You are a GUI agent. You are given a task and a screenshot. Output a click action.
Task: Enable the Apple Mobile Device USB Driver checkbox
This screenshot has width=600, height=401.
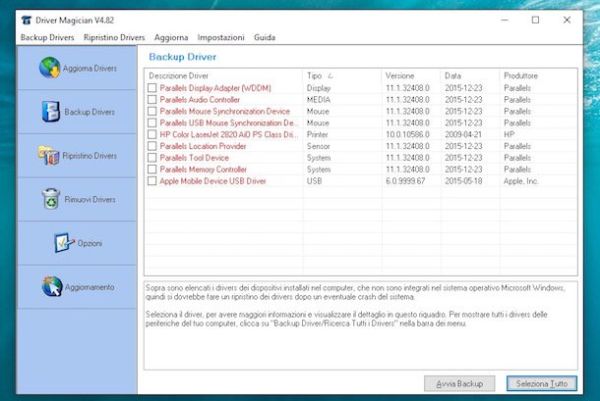[153, 182]
